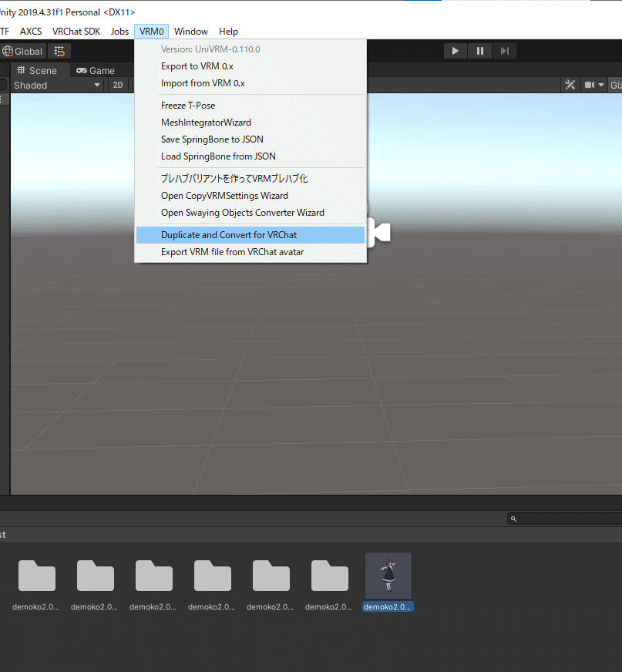The height and width of the screenshot is (672, 622).
Task: Select sixth demoko2.0 folder
Action: click(x=330, y=576)
